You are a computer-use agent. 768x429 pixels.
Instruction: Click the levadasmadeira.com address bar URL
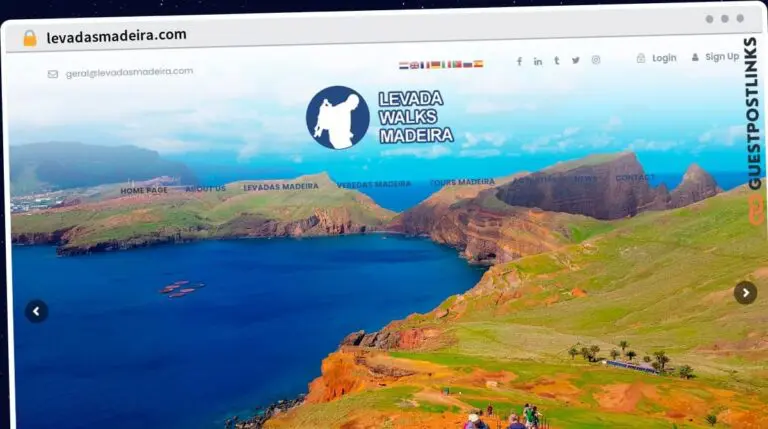[x=117, y=36]
